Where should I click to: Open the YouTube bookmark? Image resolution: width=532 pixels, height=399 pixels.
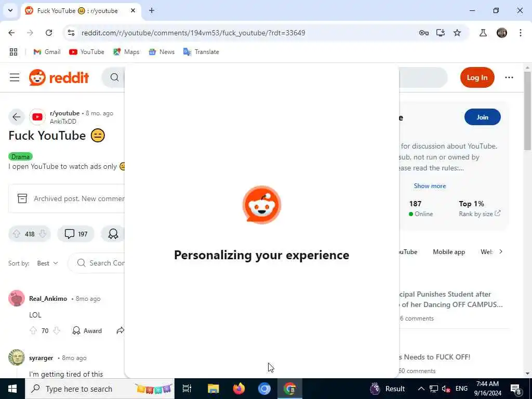point(87,52)
